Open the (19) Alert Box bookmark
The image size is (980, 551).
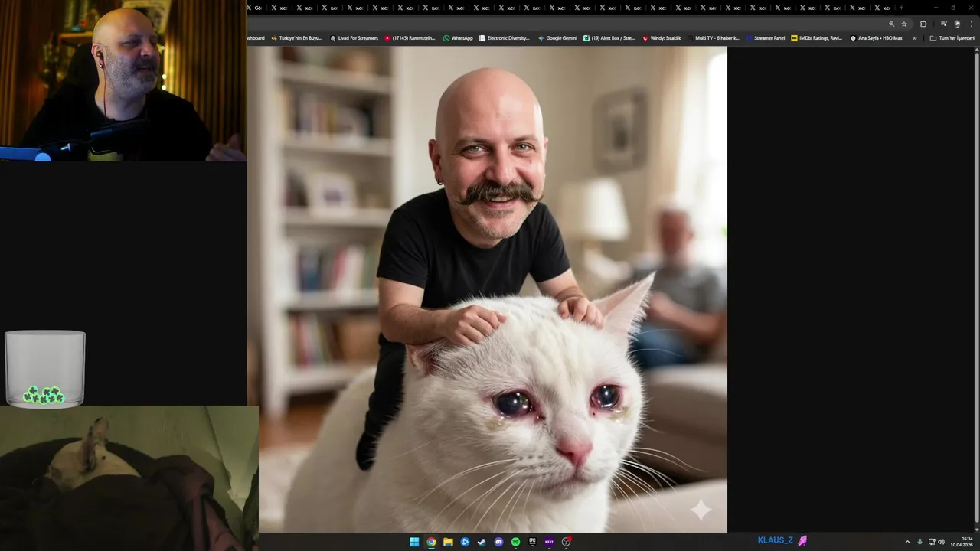(609, 37)
